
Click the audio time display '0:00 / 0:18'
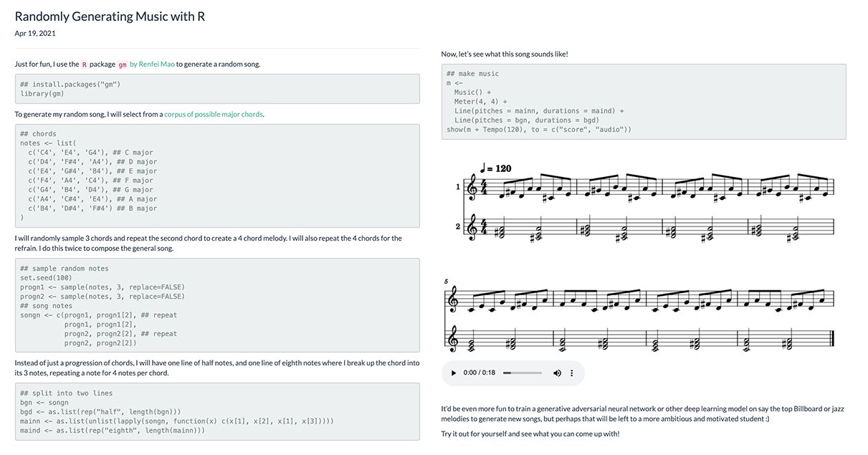coord(480,373)
